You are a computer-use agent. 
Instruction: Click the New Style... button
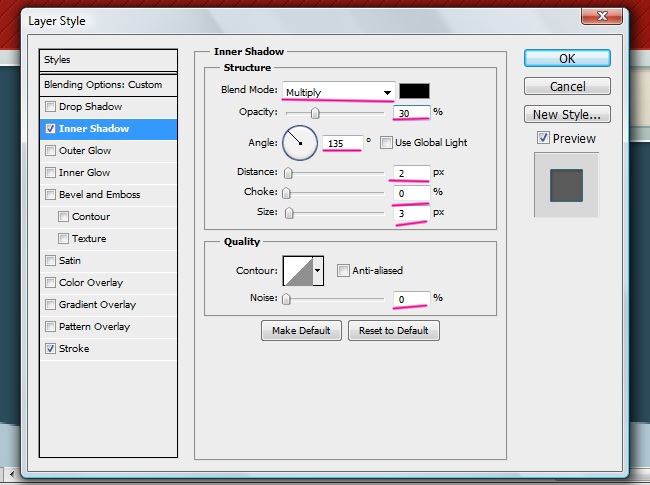tap(568, 114)
